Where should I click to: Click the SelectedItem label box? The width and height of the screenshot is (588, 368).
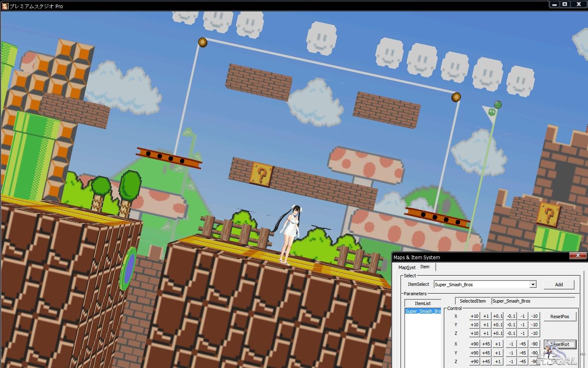pos(473,301)
